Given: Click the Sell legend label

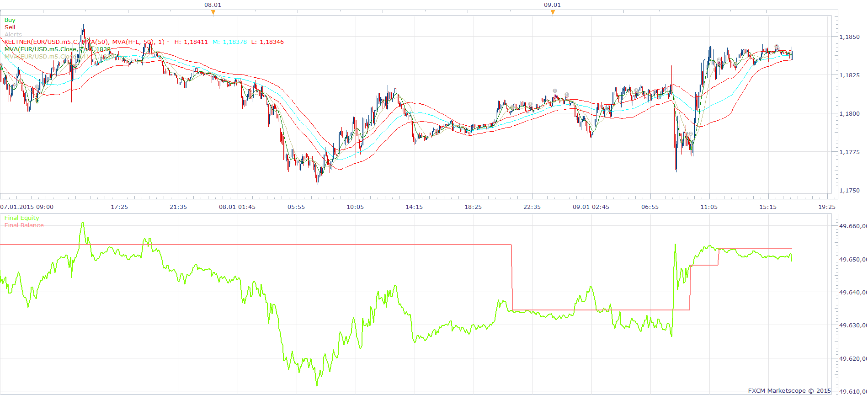Looking at the screenshot, I should click(10, 27).
